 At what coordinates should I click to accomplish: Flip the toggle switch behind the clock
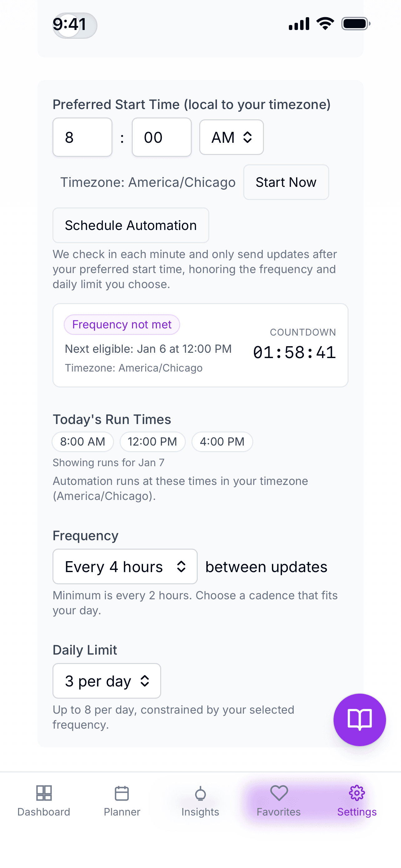(75, 26)
